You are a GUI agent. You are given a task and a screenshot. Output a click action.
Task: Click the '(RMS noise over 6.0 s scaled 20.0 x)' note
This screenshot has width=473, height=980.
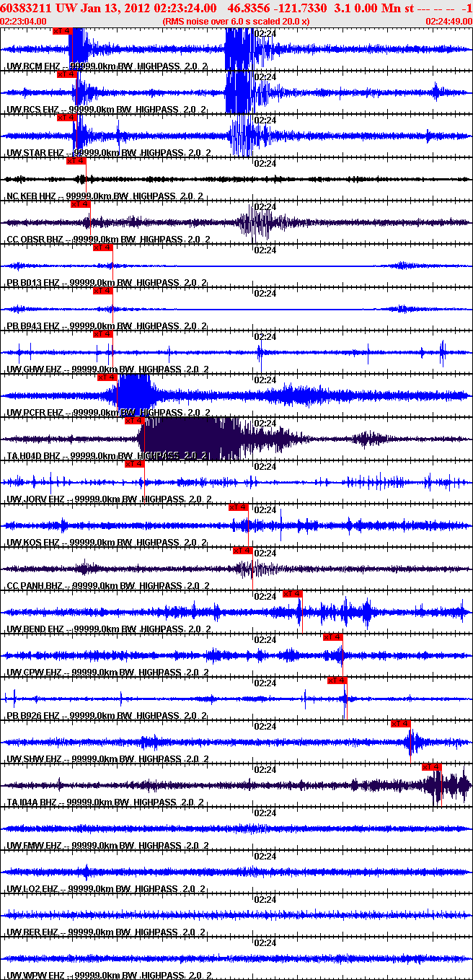coord(236,21)
